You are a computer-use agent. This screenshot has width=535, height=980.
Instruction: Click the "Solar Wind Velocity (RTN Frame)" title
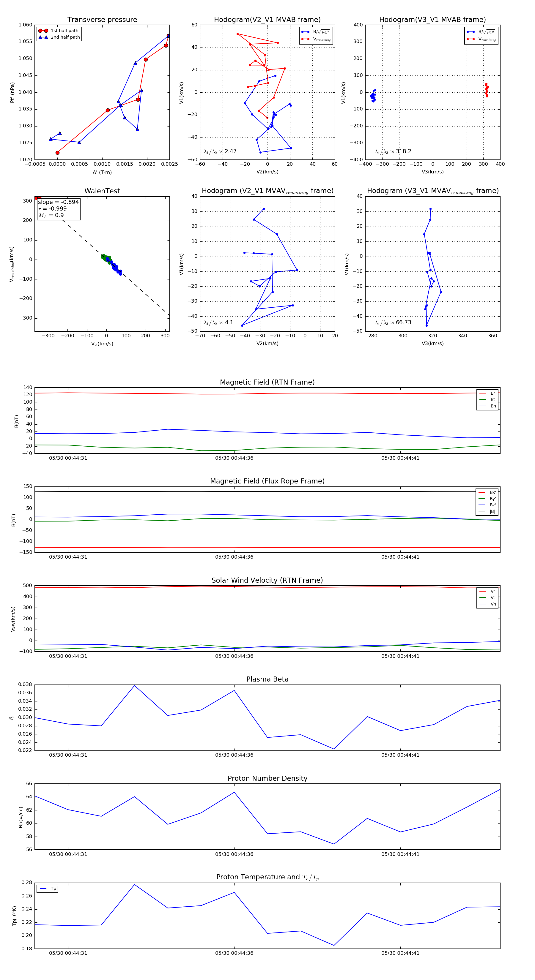267,581
